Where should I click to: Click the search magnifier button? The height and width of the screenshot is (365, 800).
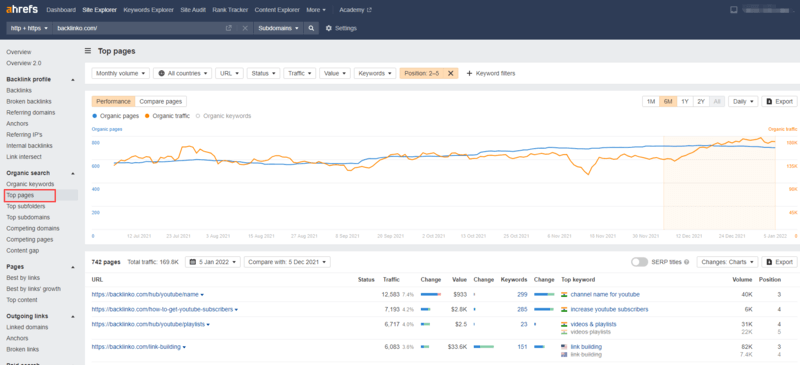point(311,28)
